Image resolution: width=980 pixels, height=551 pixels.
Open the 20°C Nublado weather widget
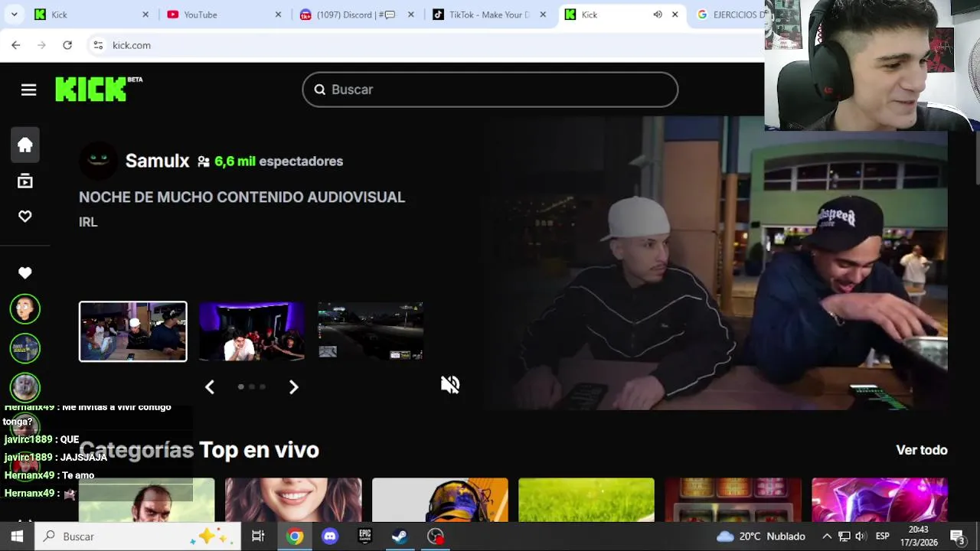[x=760, y=536]
